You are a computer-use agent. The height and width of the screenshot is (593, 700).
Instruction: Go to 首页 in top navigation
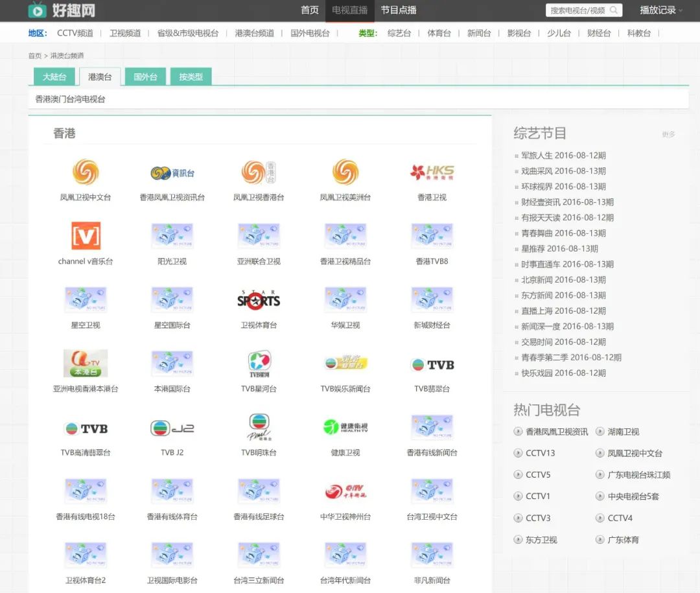(x=310, y=10)
